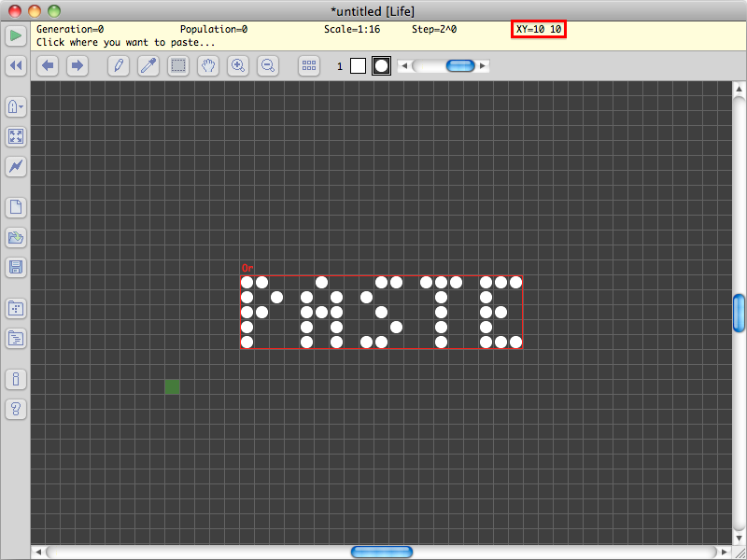Click the "Population=0" status text
Image resolution: width=747 pixels, height=560 pixels.
click(214, 29)
